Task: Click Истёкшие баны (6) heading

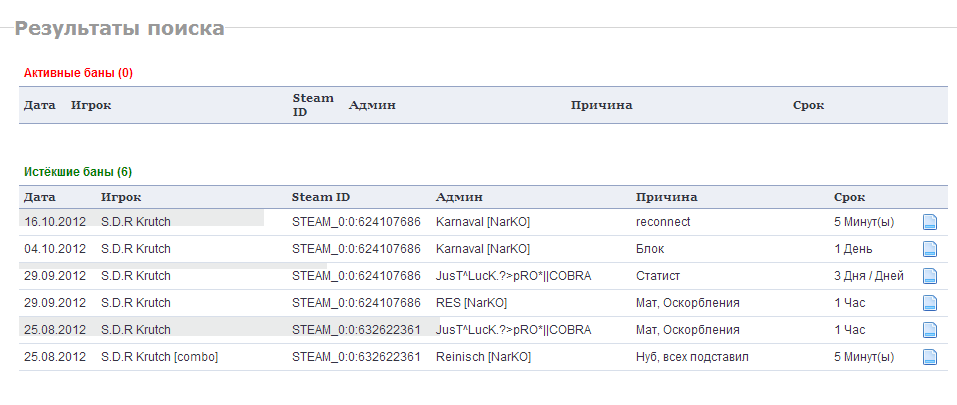Action: tap(78, 172)
